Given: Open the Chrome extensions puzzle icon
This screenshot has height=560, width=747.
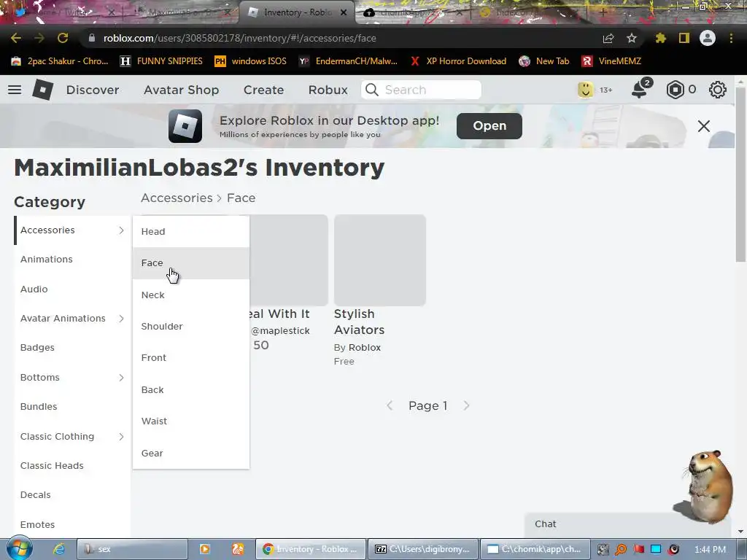Looking at the screenshot, I should click(x=660, y=38).
